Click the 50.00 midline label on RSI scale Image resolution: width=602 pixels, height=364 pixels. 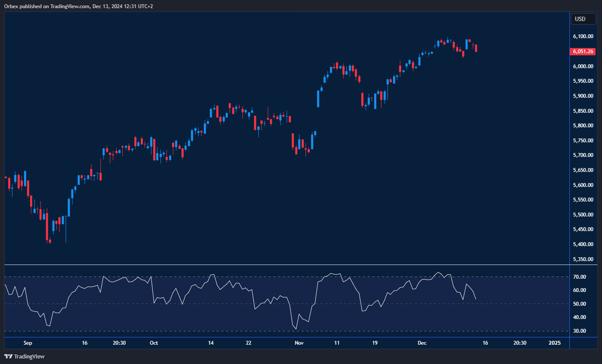pos(580,304)
